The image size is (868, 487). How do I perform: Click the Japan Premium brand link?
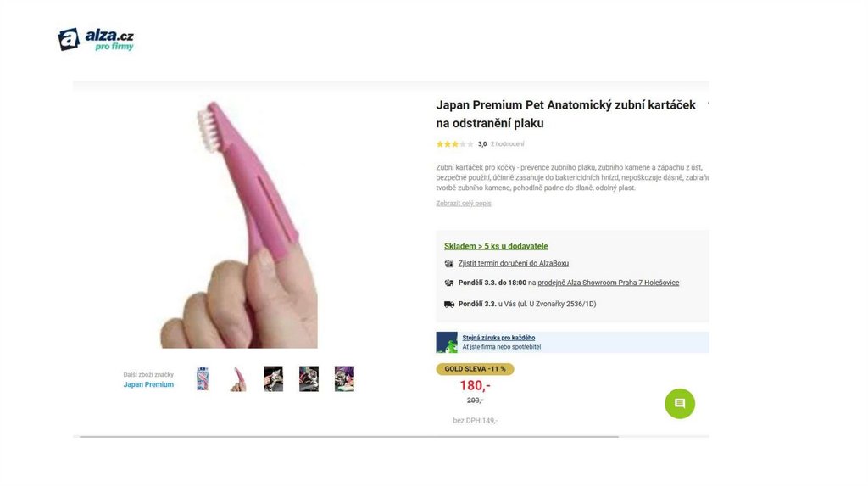pos(148,384)
